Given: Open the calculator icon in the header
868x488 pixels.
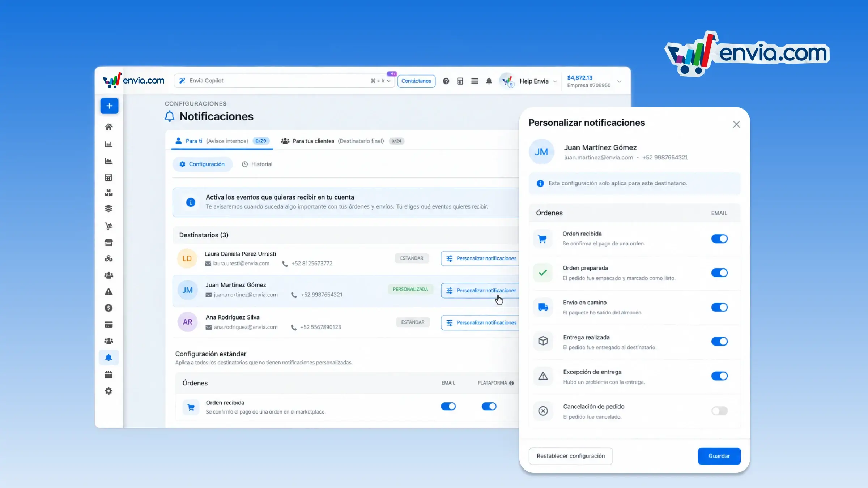Looking at the screenshot, I should click(460, 81).
